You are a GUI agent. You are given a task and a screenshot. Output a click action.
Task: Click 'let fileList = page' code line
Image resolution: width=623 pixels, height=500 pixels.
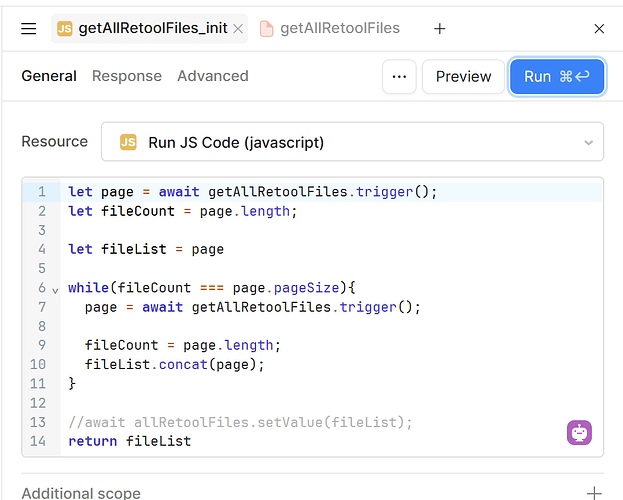(x=146, y=250)
